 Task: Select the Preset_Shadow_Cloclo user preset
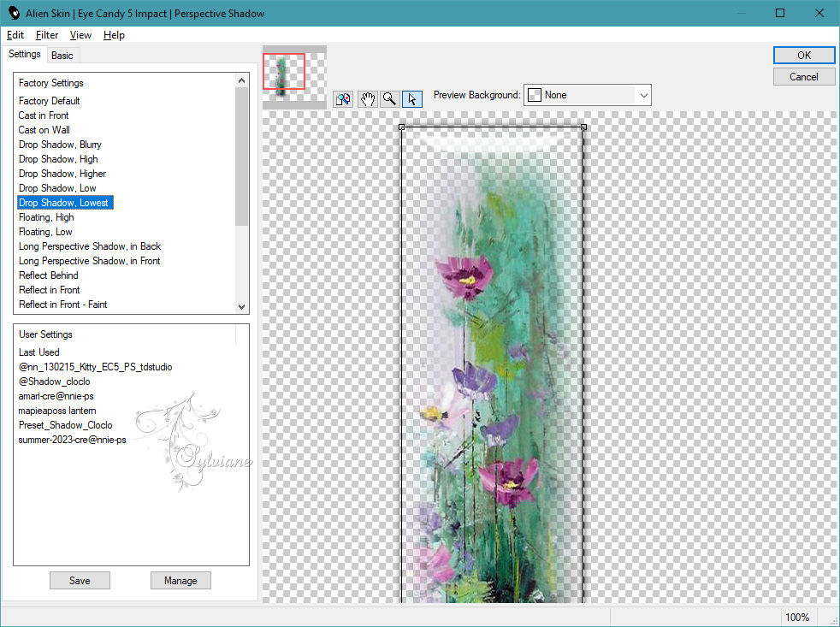[x=65, y=424]
